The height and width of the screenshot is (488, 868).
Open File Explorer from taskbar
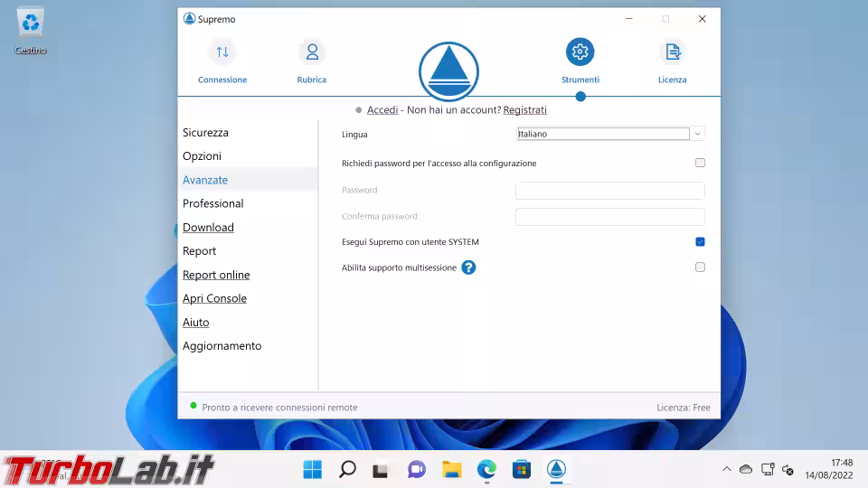click(452, 470)
